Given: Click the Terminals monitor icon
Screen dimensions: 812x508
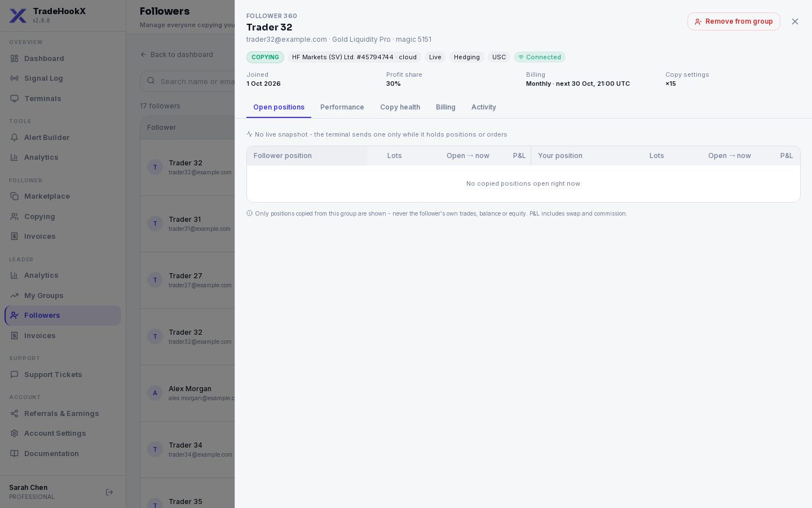Looking at the screenshot, I should (x=15, y=98).
